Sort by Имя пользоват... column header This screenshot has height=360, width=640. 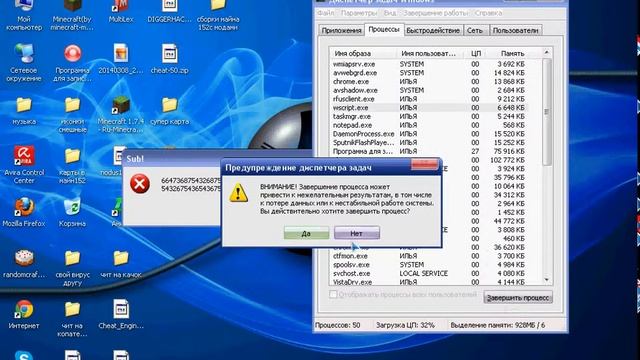(x=431, y=53)
